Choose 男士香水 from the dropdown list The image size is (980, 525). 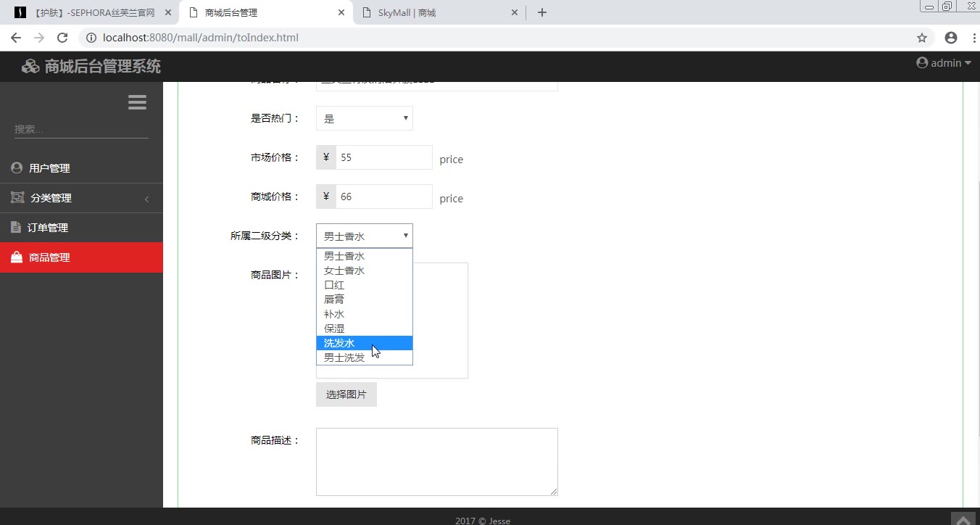(365, 256)
